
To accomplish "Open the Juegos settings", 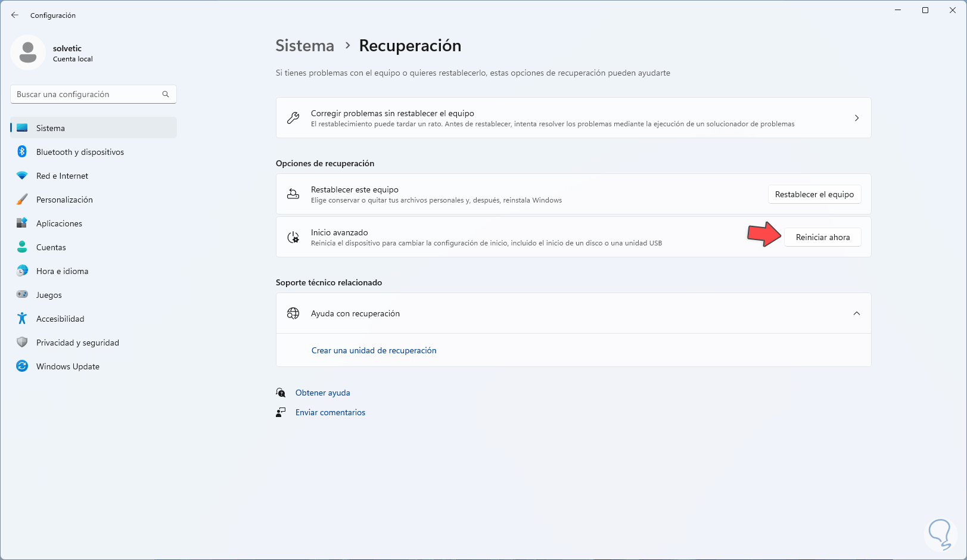I will [94, 295].
